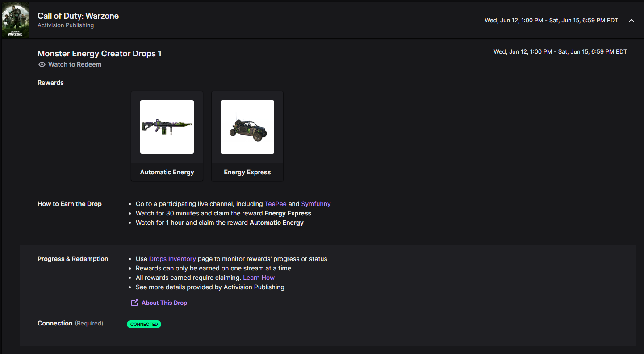This screenshot has height=354, width=644.
Task: Select the Energy Express reward card
Action: click(x=247, y=136)
